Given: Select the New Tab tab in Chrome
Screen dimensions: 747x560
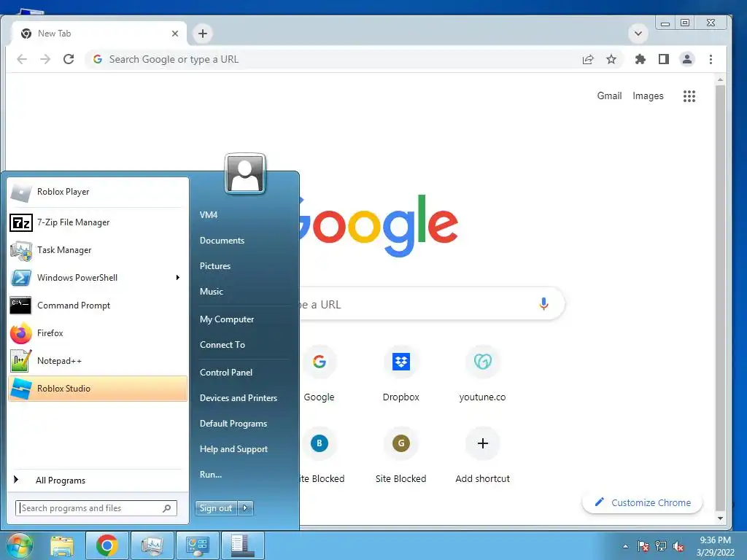Looking at the screenshot, I should pyautogui.click(x=98, y=34).
